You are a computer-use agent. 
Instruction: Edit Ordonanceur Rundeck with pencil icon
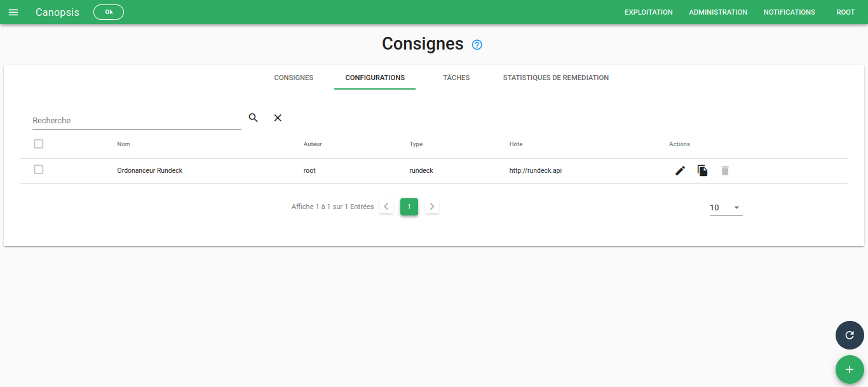pos(680,170)
